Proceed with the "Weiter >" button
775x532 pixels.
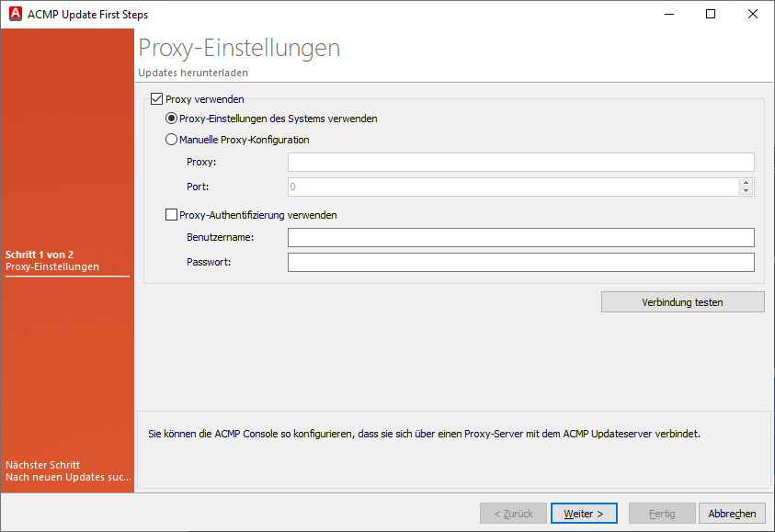(583, 514)
